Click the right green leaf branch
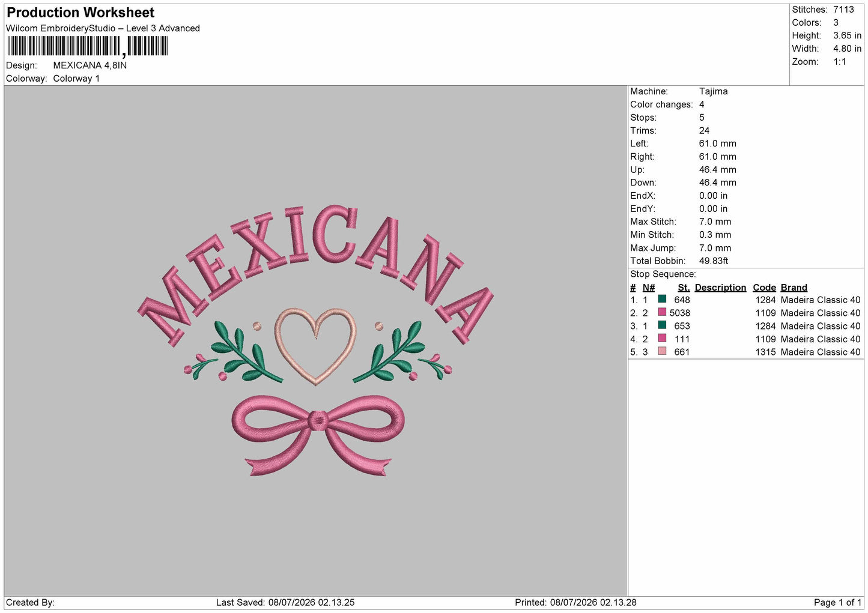Viewport: 868px width, 613px height. coord(389,353)
